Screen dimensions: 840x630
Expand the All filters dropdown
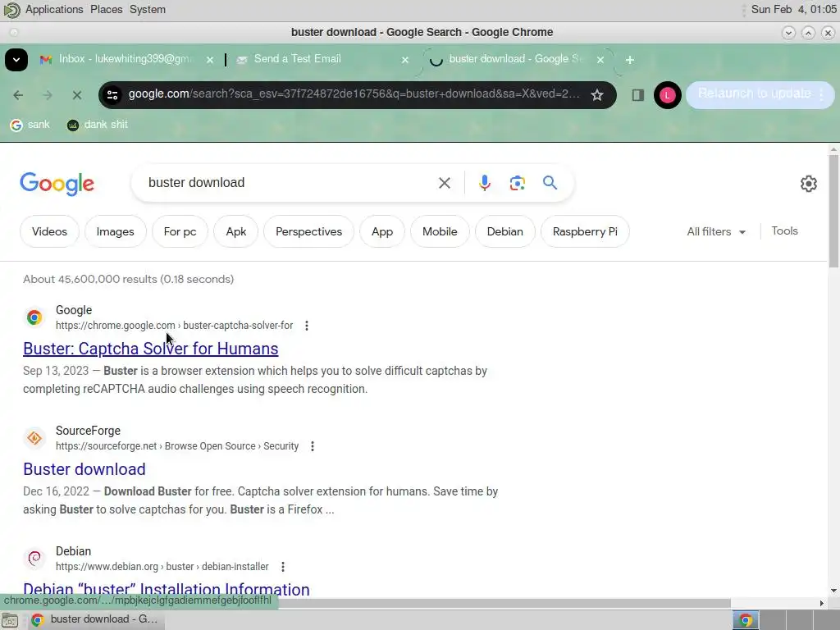click(x=716, y=231)
